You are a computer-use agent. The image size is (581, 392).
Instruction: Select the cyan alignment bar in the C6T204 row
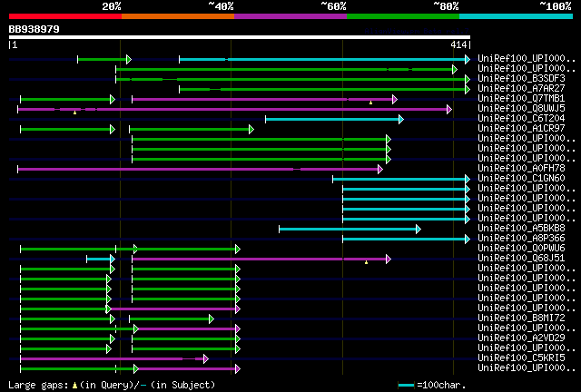pyautogui.click(x=334, y=119)
